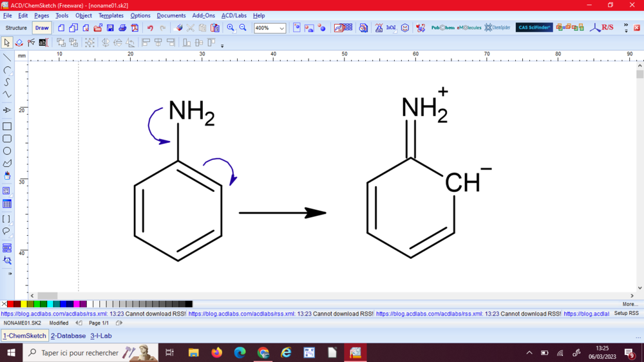
Task: Expand the More... color palette options
Action: [x=630, y=304]
